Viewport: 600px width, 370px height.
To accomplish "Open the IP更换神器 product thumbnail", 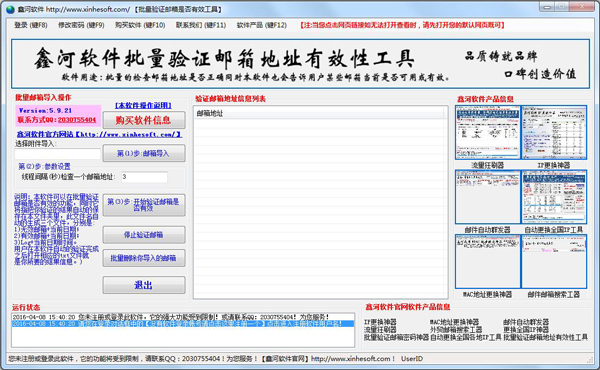I will click(554, 132).
